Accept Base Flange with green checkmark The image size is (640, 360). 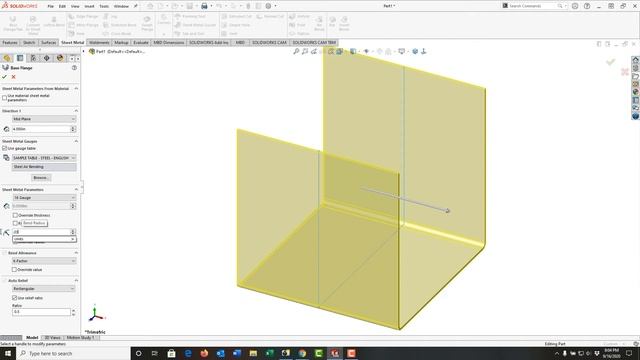4,77
